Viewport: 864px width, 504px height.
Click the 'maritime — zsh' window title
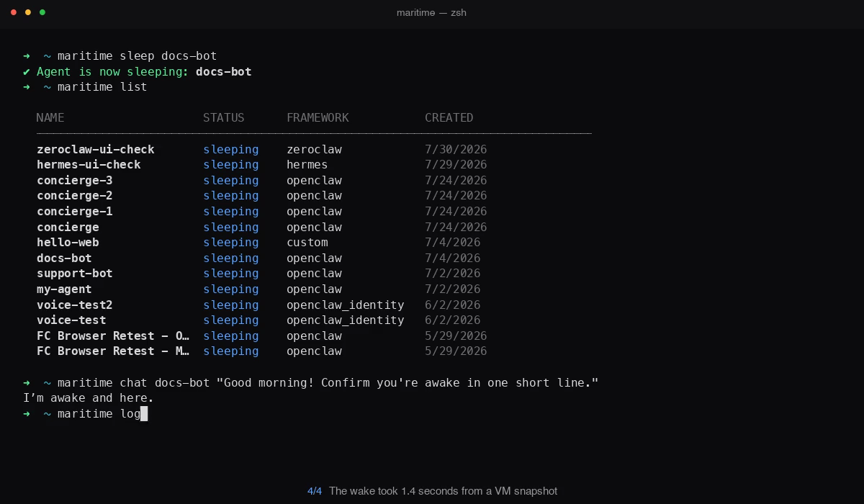tap(431, 12)
